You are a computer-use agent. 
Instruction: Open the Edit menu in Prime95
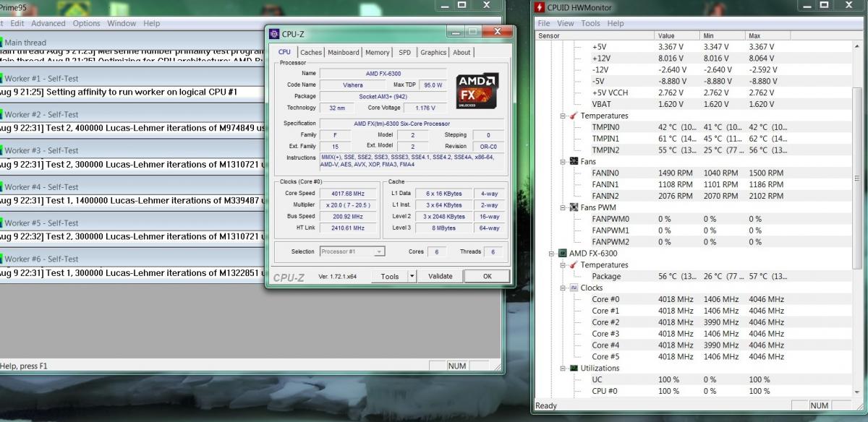(x=17, y=23)
